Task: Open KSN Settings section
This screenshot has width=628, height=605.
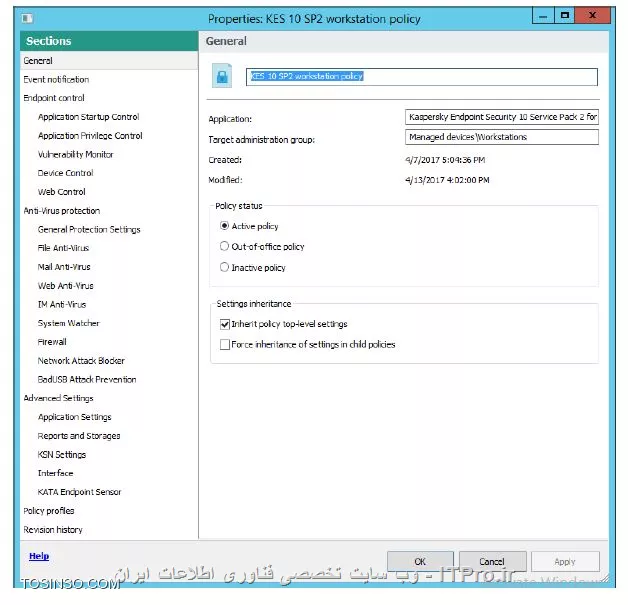Action: pyautogui.click(x=62, y=455)
